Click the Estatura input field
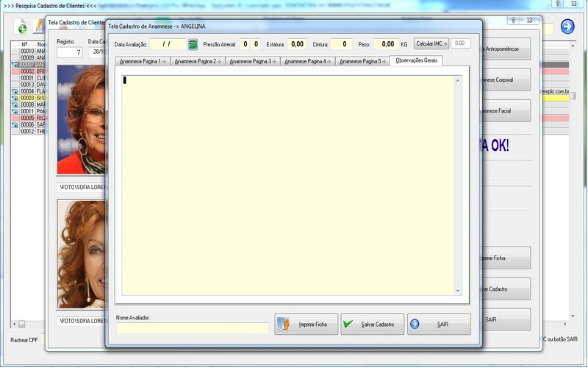Screen dimensions: 588x368 [297, 44]
